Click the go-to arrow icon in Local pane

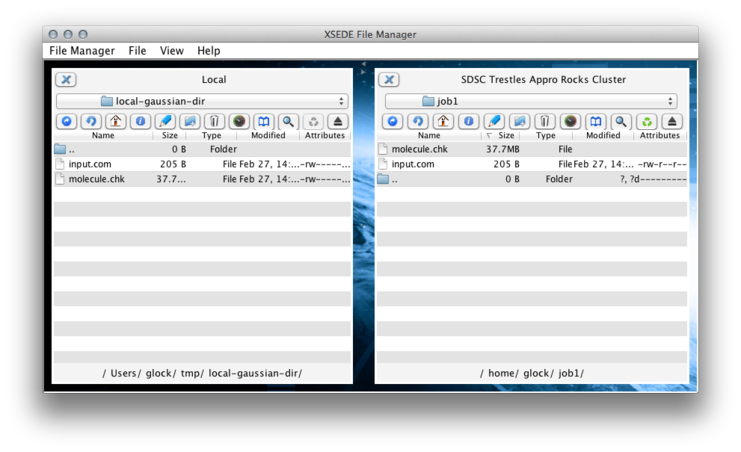(67, 122)
